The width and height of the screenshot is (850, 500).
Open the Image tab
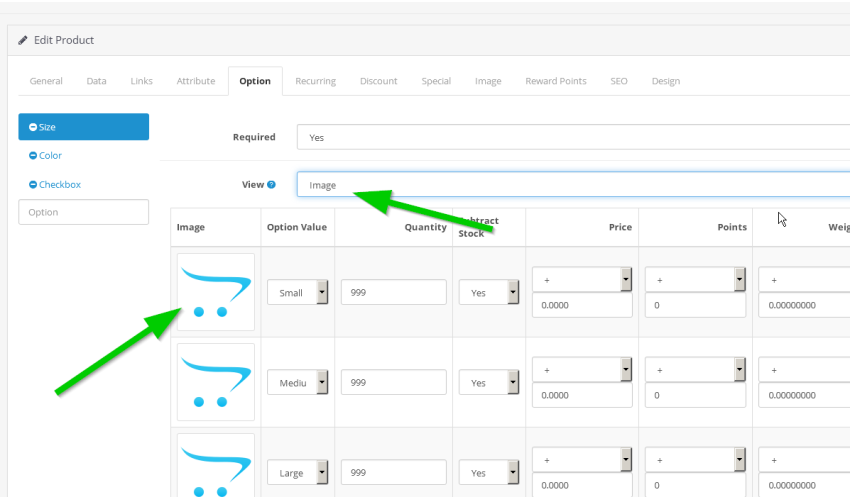pos(488,81)
